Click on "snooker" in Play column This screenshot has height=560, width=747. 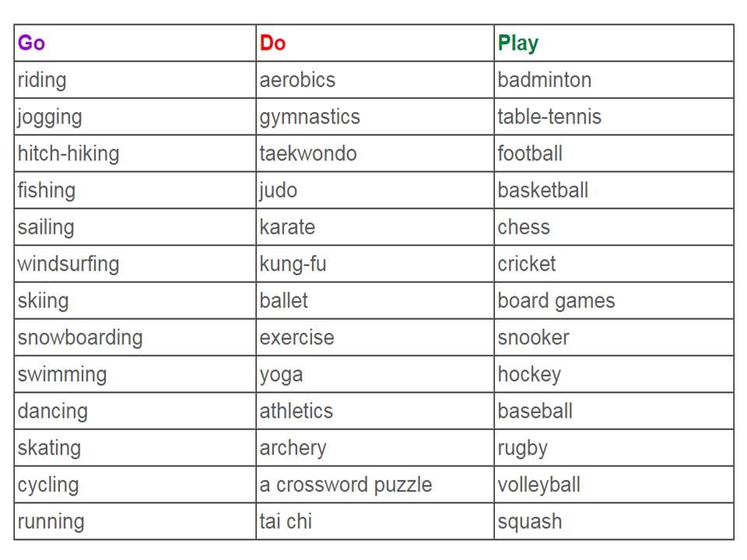coord(533,338)
